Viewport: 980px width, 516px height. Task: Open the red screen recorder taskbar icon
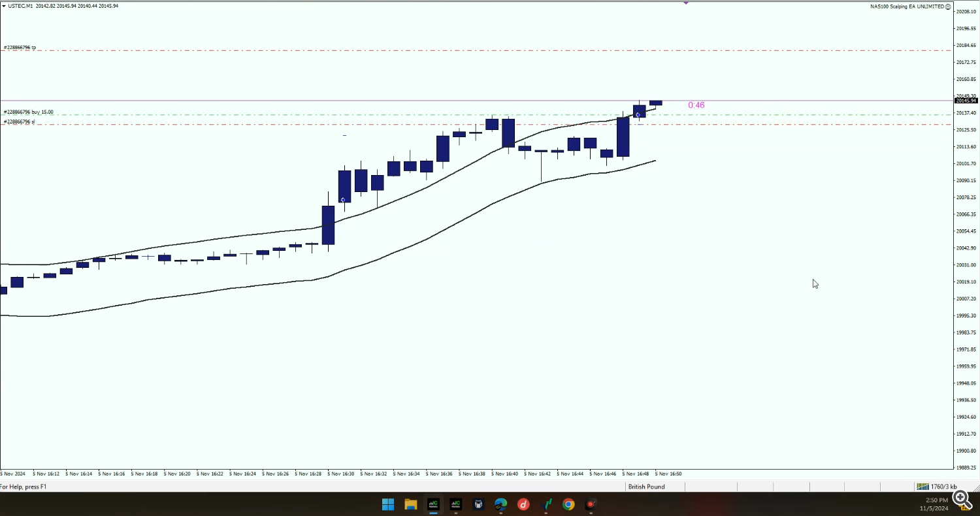(x=591, y=504)
